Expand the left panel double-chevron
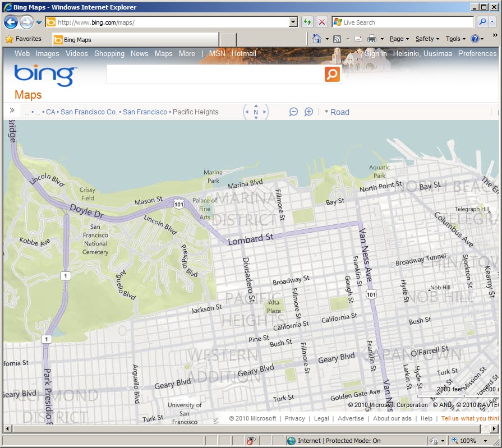The image size is (502, 448). 12,110
